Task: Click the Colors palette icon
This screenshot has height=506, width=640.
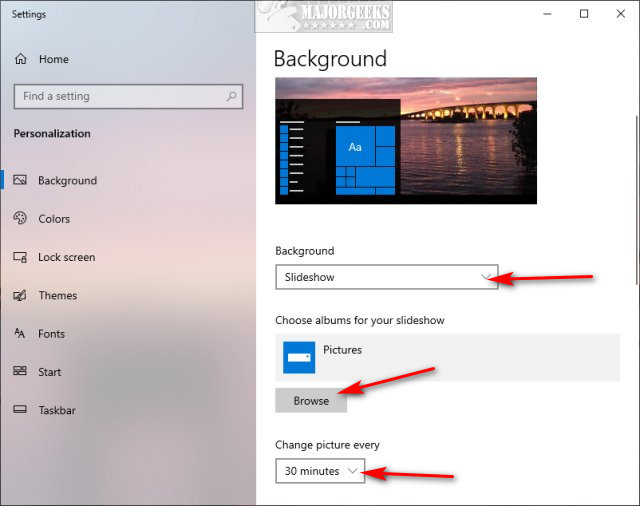Action: coord(20,219)
